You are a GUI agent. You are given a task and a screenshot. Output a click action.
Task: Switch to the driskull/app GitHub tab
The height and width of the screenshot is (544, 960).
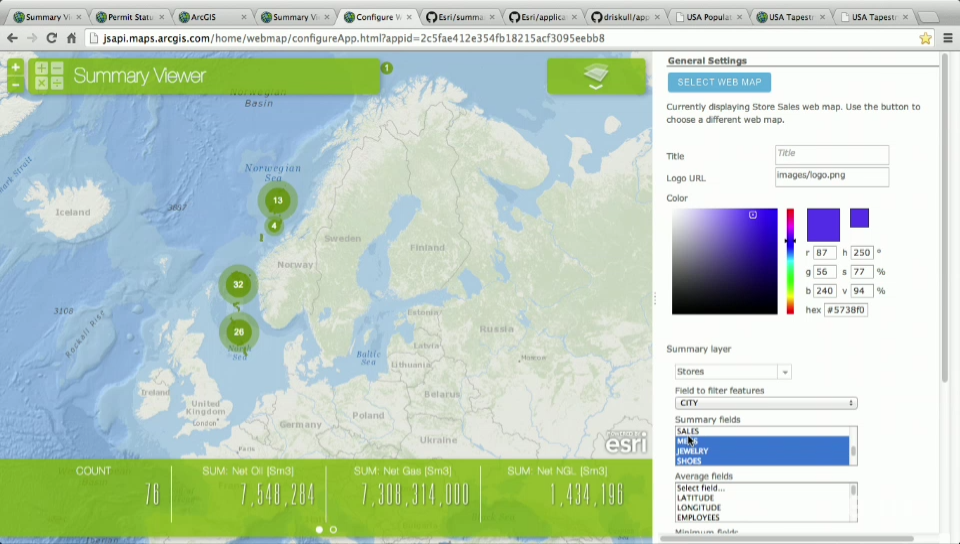623,17
